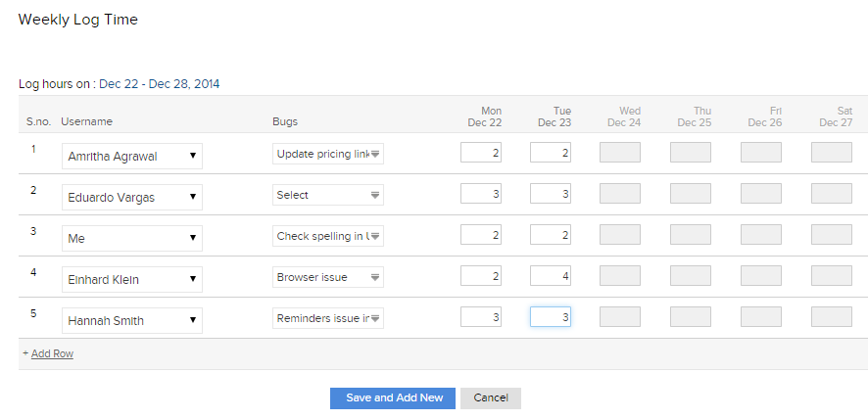
Task: Expand Hannah Smith username dropdown
Action: click(x=132, y=320)
